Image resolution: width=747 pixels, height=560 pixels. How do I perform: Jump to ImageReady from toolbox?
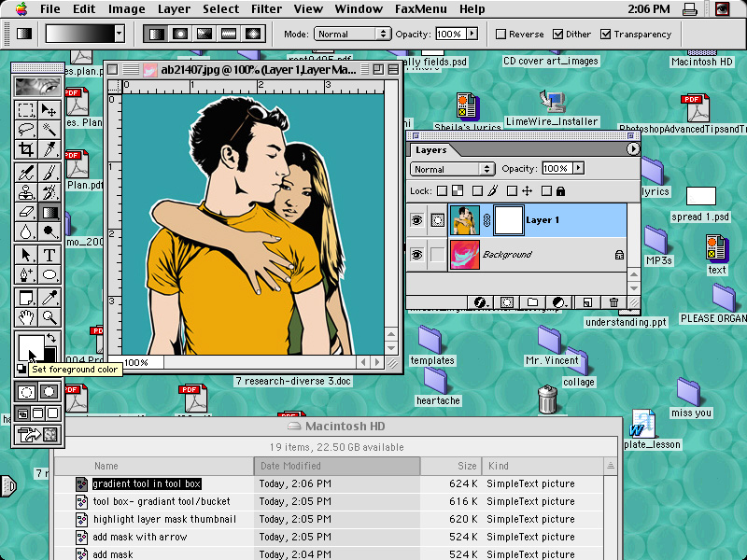37,434
